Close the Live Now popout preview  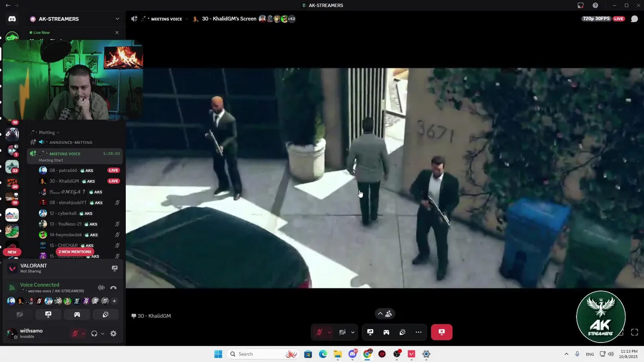[x=117, y=33]
